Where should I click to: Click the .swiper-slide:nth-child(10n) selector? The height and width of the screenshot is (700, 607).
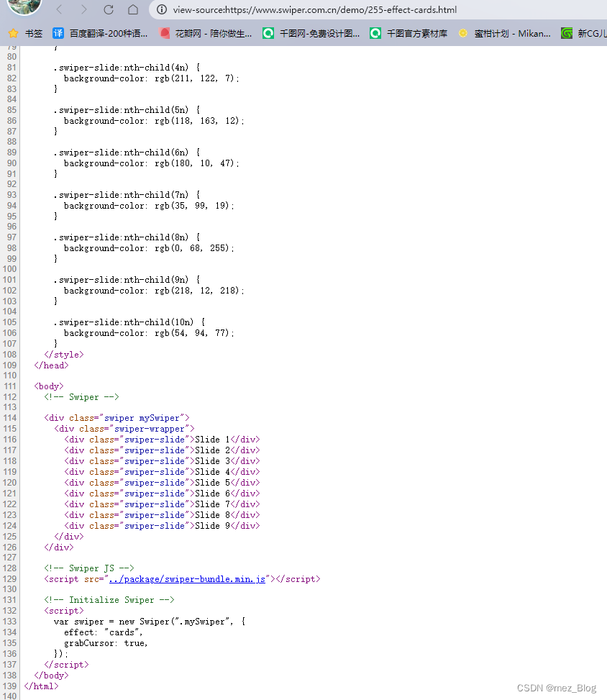point(124,322)
